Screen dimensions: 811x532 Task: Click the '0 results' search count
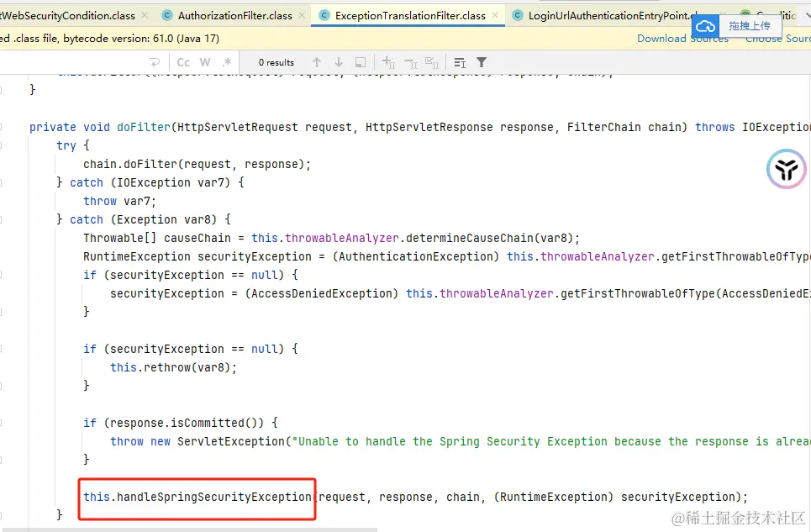coord(276,62)
